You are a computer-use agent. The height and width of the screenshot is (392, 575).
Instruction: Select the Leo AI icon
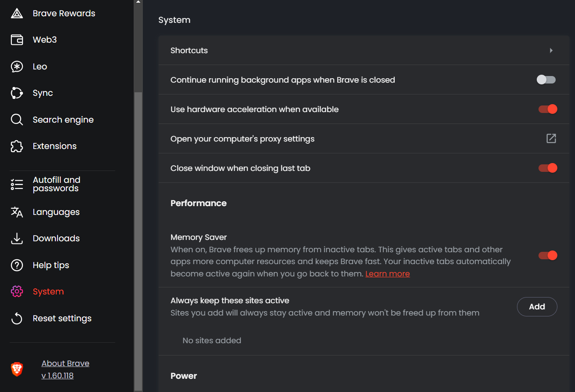[17, 67]
